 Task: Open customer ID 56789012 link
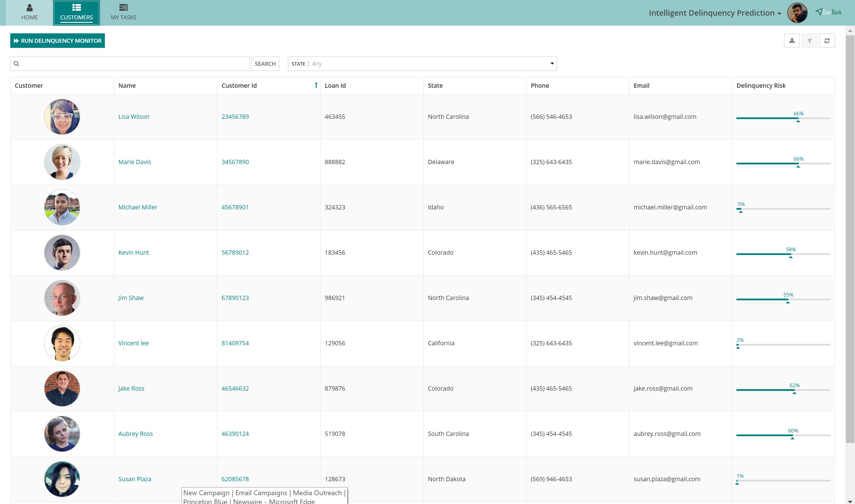pos(235,252)
